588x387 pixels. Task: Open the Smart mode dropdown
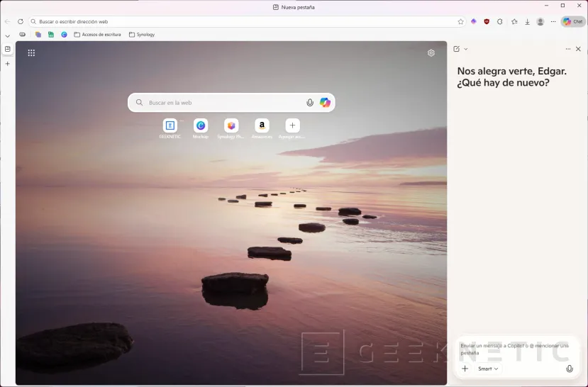[488, 369]
